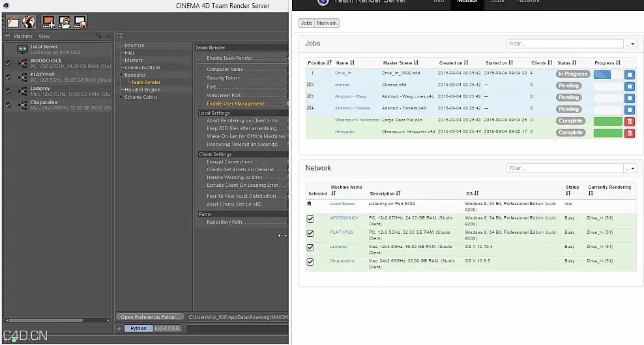The width and height of the screenshot is (644, 345).
Task: Sort jobs by Created on column
Action: tap(466, 62)
